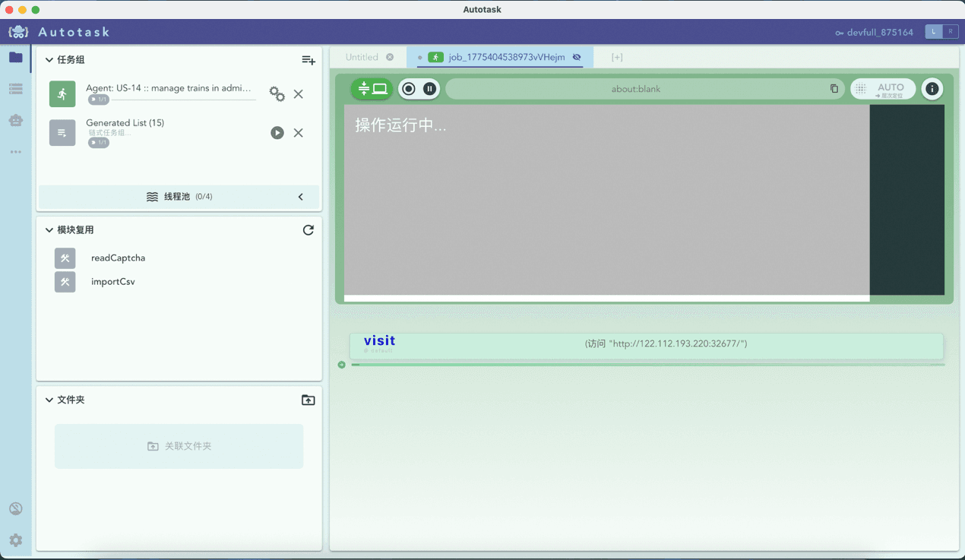
Task: Open the robot icon in left sidebar
Action: 16,120
